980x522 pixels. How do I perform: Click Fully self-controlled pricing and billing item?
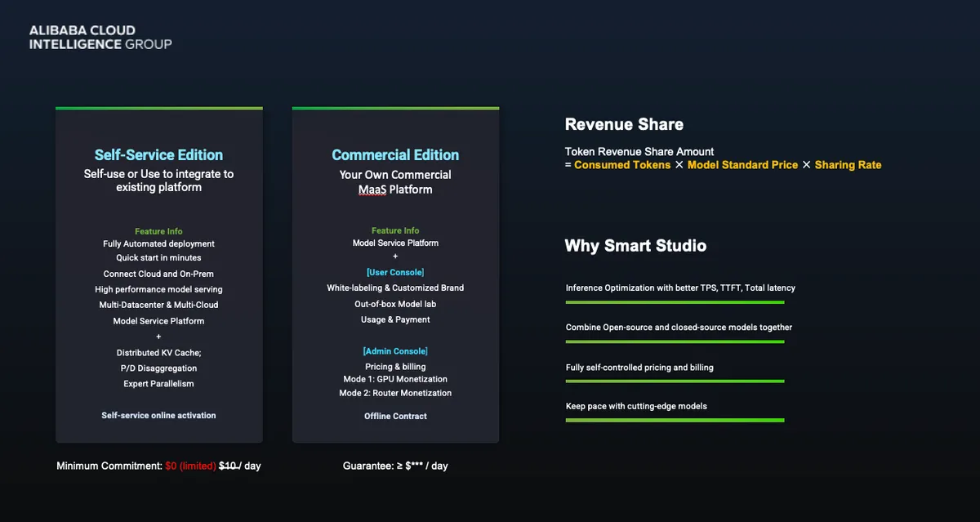(x=639, y=368)
